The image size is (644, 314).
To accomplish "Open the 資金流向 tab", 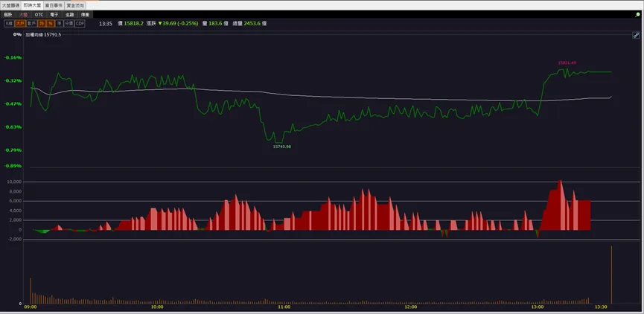I will (75, 5).
